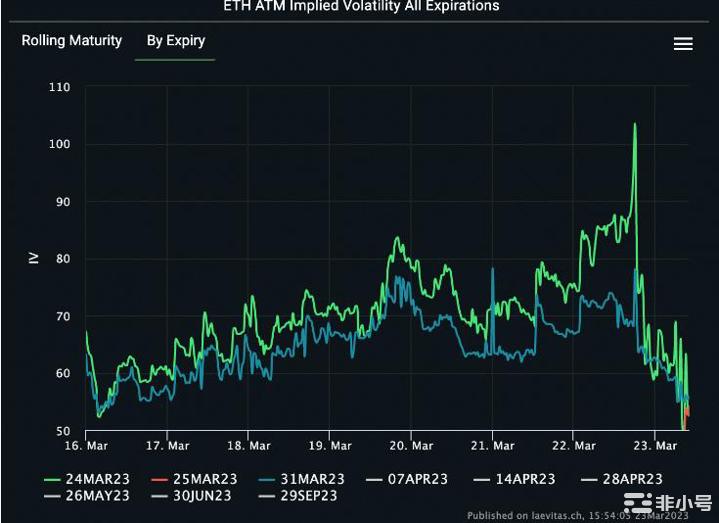Switch to the Rolling Maturity tab
Screen dimensions: 719x523
tap(72, 41)
